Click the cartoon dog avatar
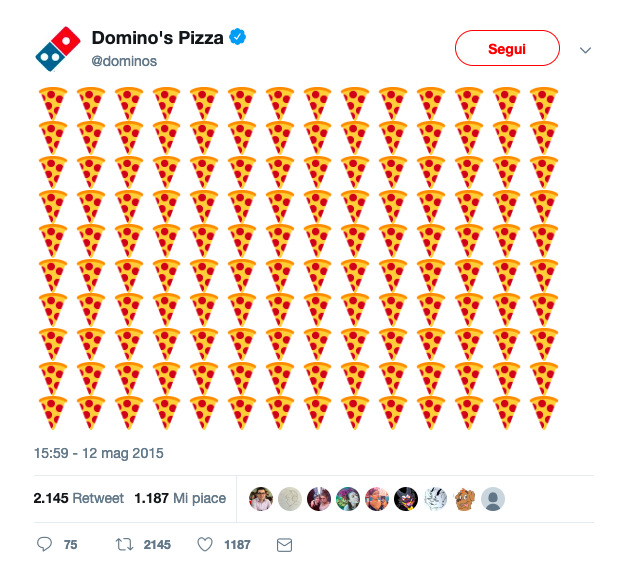 [x=464, y=499]
